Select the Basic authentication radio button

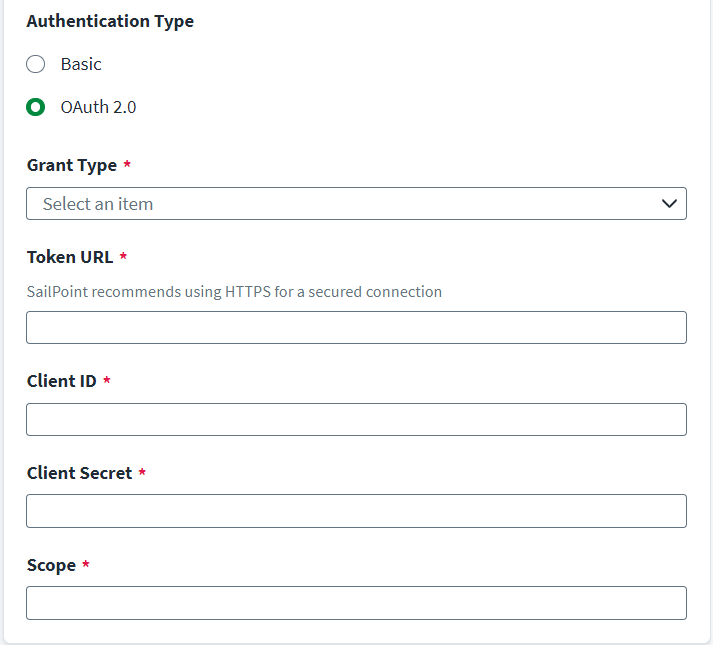pos(36,64)
